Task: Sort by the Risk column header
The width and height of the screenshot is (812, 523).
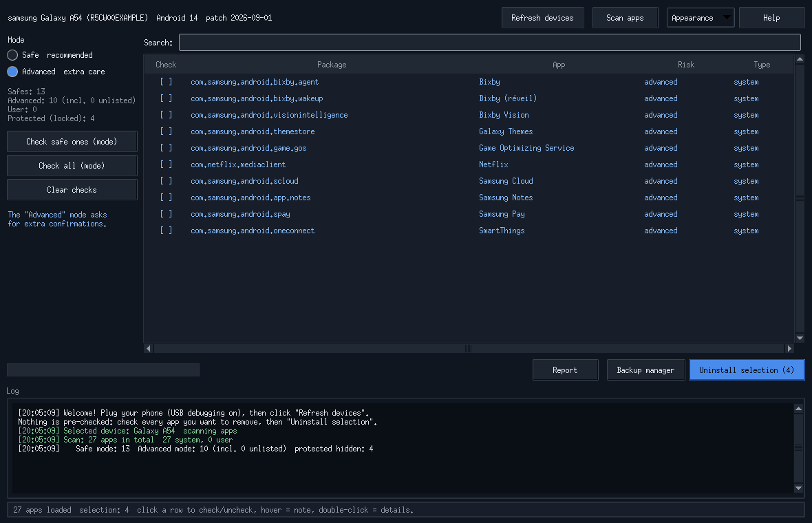Action: pos(685,65)
